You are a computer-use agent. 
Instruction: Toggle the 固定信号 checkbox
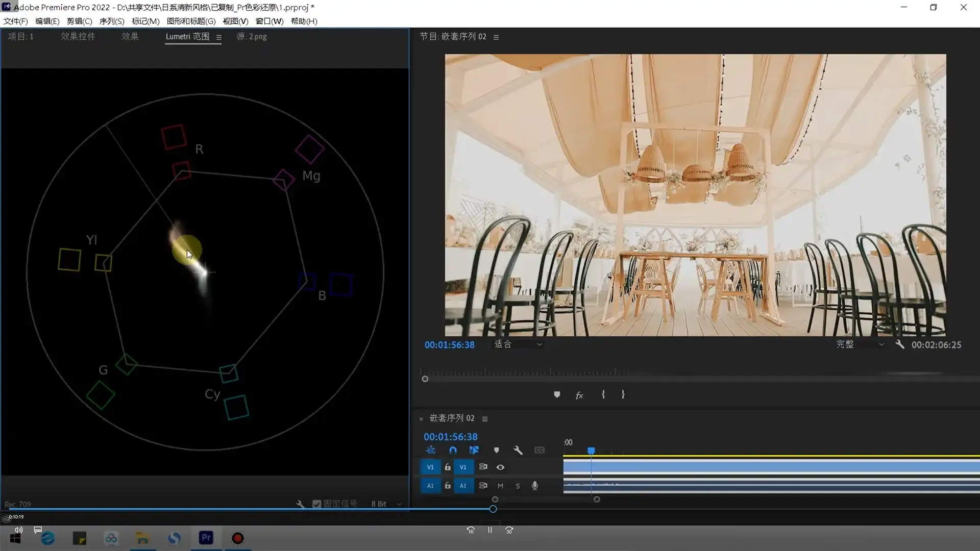coord(317,504)
